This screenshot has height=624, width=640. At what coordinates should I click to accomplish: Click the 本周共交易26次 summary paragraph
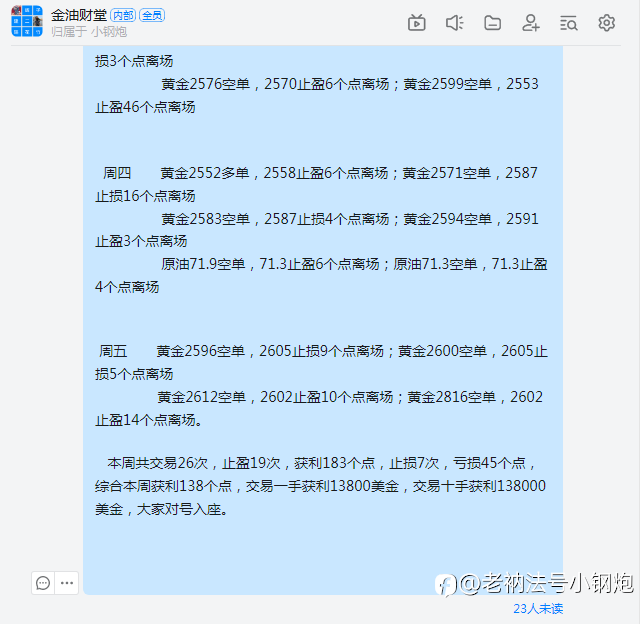tap(320, 486)
